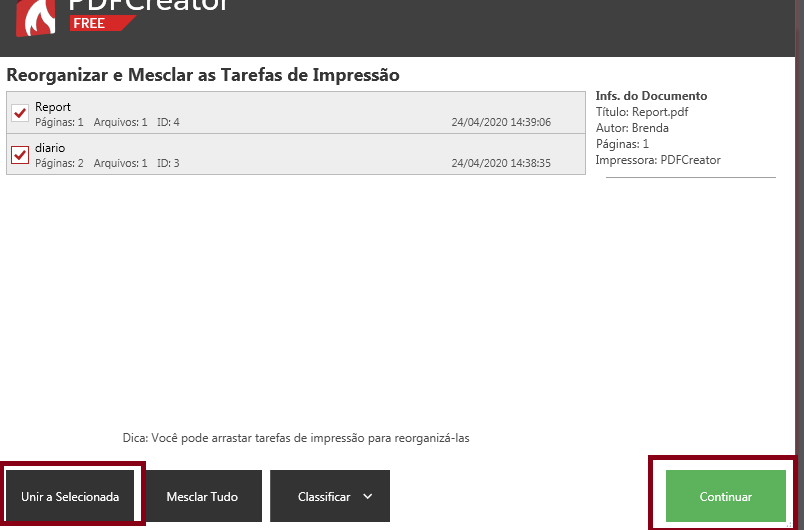The width and height of the screenshot is (804, 530).
Task: Click the green Continuar button
Action: click(726, 496)
